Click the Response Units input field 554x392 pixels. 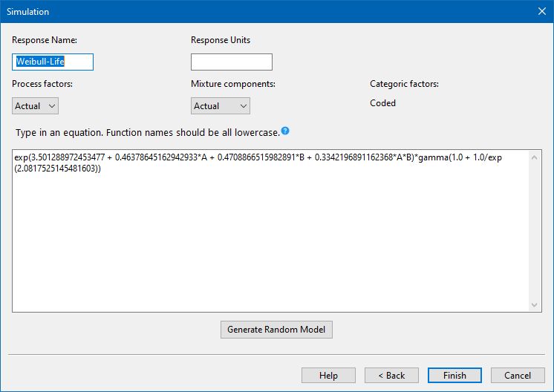[232, 62]
